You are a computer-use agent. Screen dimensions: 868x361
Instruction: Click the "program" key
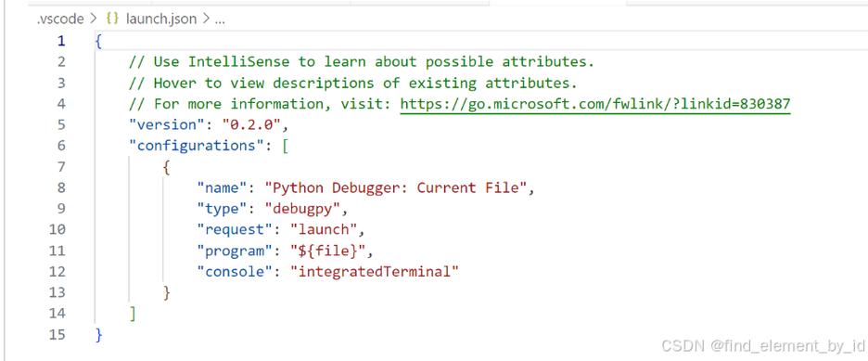235,251
